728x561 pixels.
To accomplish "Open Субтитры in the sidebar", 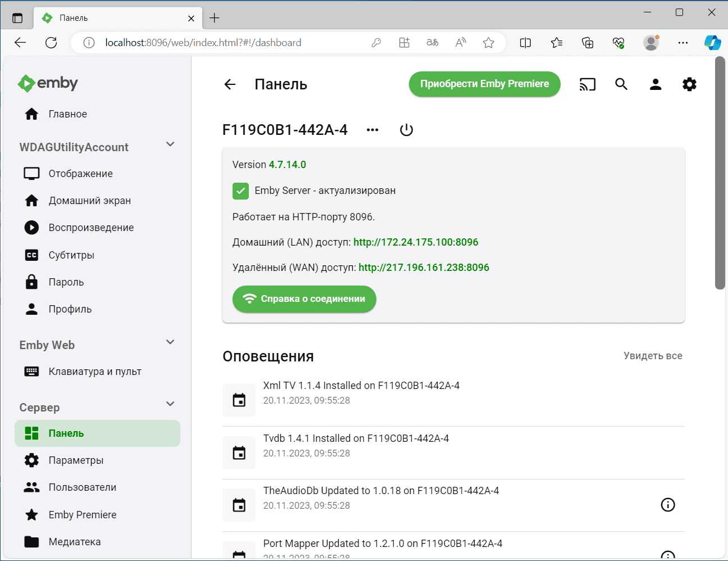I will coord(71,255).
